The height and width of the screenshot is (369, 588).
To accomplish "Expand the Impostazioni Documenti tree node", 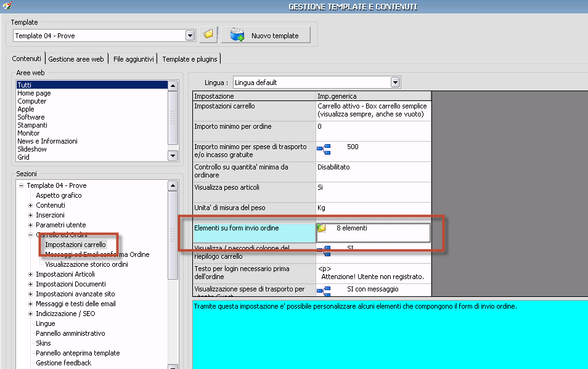I will tap(30, 284).
